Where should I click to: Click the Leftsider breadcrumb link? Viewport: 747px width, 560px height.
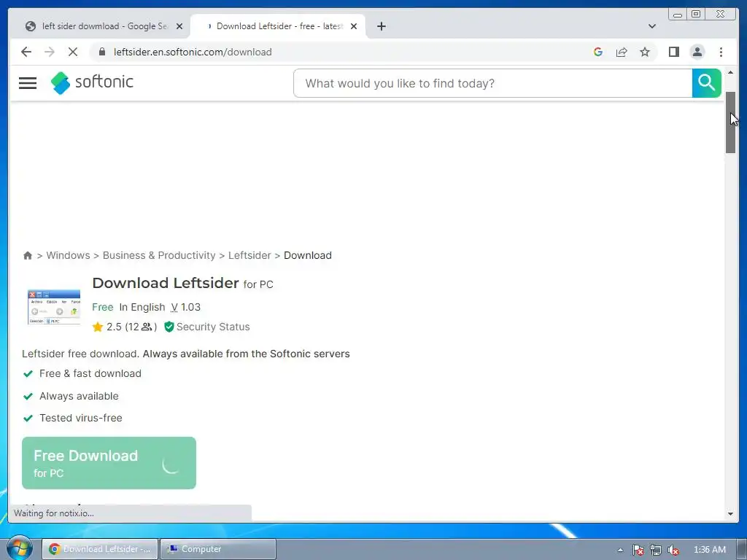249,255
